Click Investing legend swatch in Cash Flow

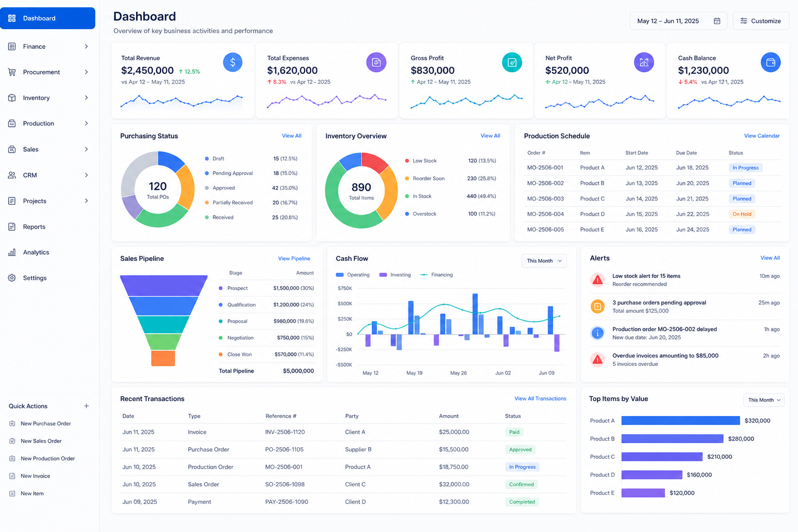(x=383, y=275)
